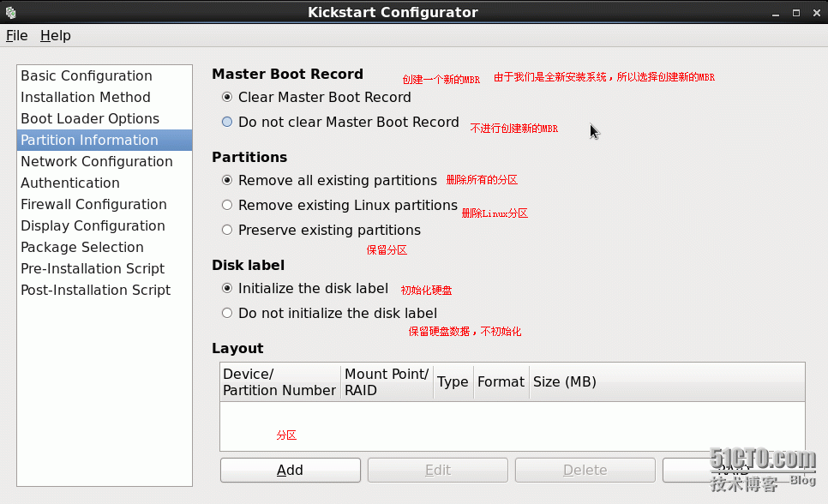Select Installation Method in the sidebar
Screen dimensions: 828x504
(x=105, y=98)
